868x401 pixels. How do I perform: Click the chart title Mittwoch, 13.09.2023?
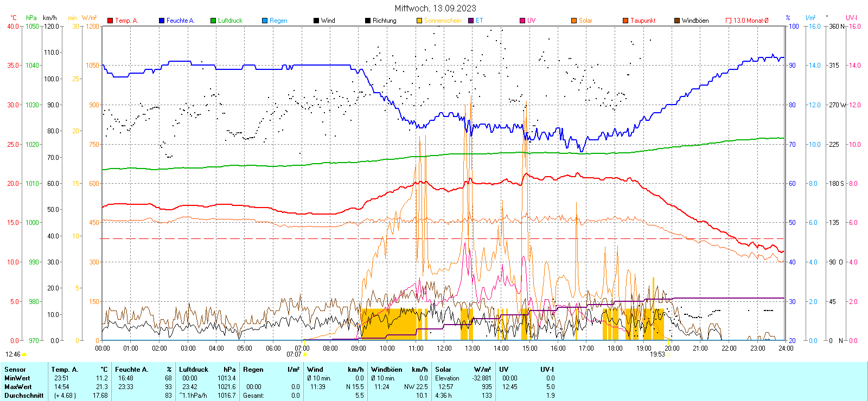pyautogui.click(x=435, y=8)
